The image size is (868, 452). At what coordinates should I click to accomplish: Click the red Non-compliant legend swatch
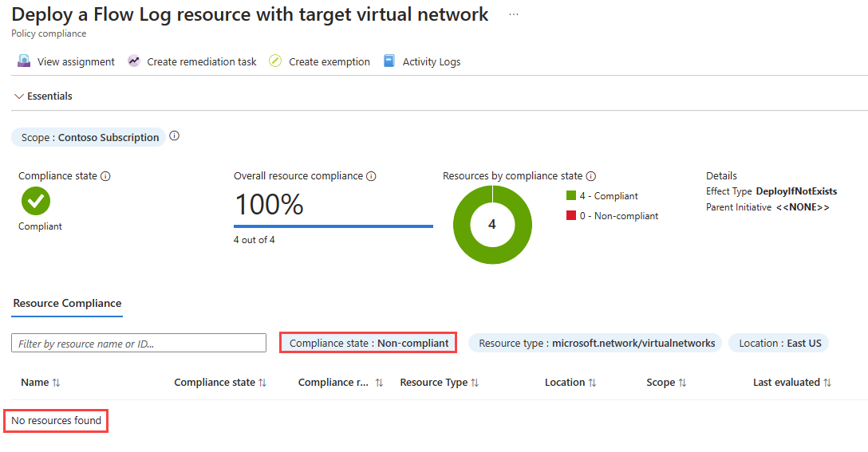pos(571,216)
